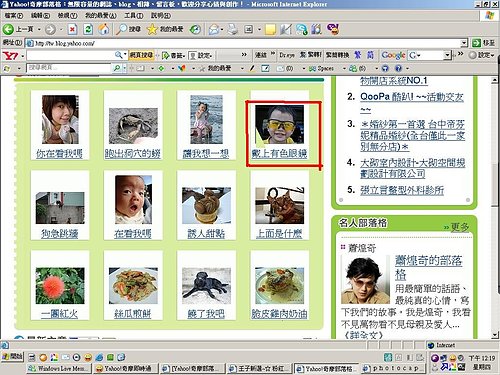Open the Home page icon
Screen dimensions: 500x375
104,29
